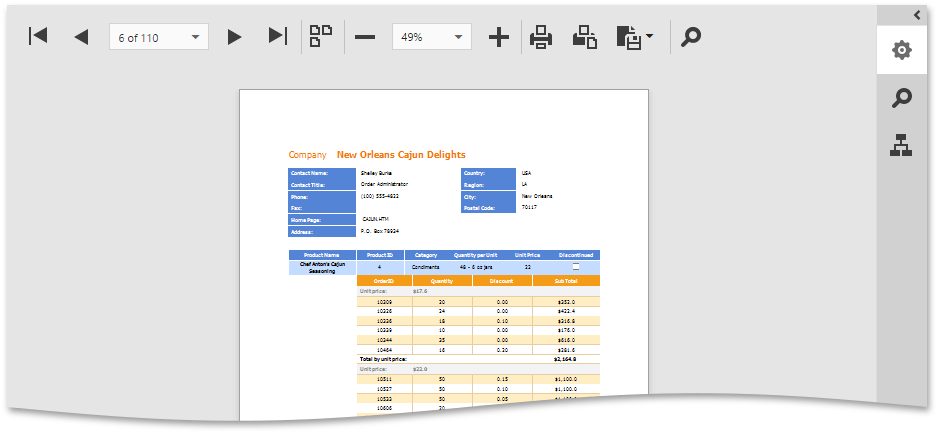Toggle multipage view mode
The height and width of the screenshot is (436, 940).
pyautogui.click(x=321, y=37)
